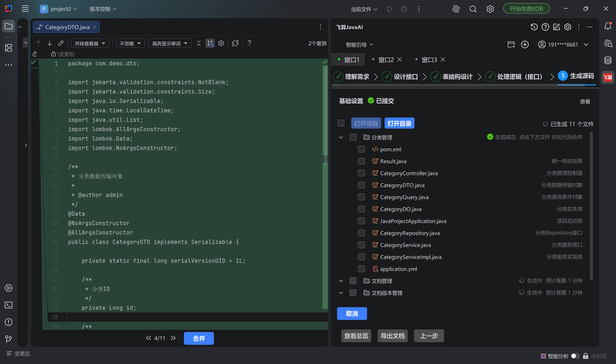The image size is (616, 364).
Task: Open the Database tool window
Action: pyautogui.click(x=608, y=60)
